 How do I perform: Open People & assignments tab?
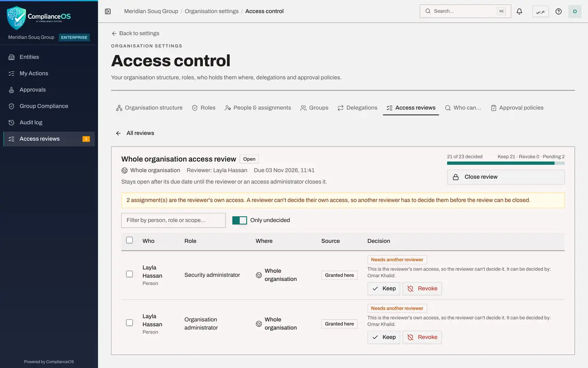click(x=258, y=108)
